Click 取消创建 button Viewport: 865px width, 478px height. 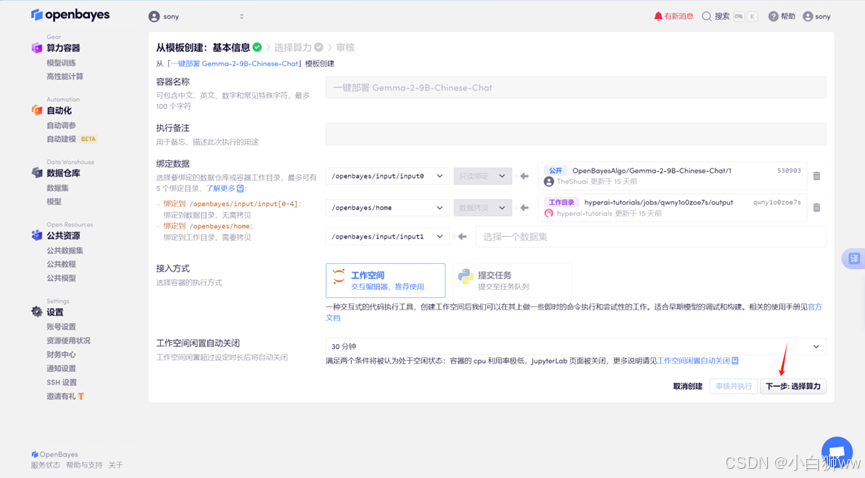687,386
